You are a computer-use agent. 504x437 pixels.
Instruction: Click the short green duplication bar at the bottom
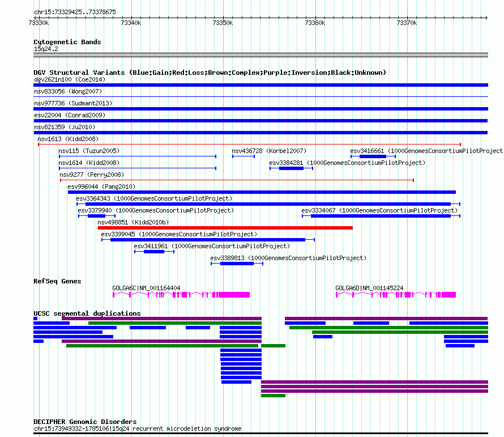273,396
